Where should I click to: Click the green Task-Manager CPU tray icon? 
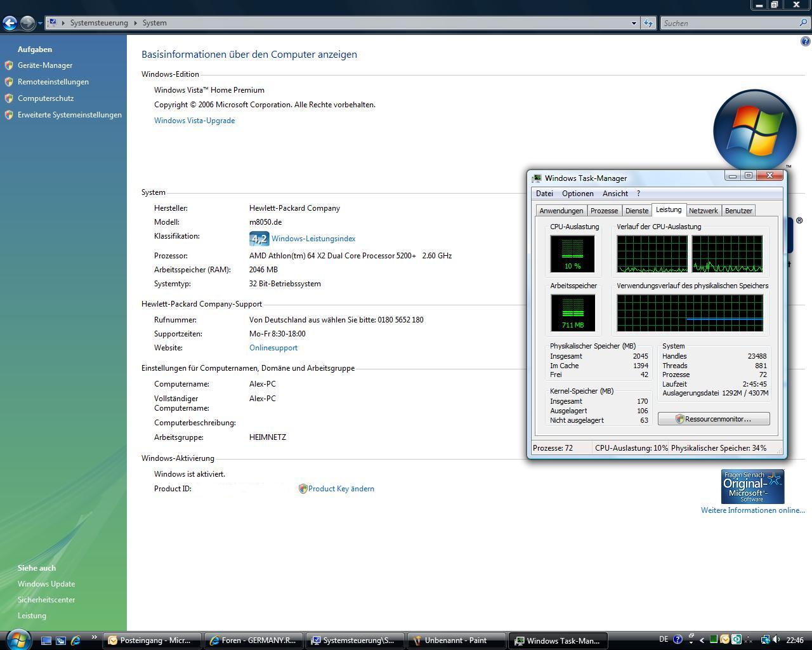[714, 640]
